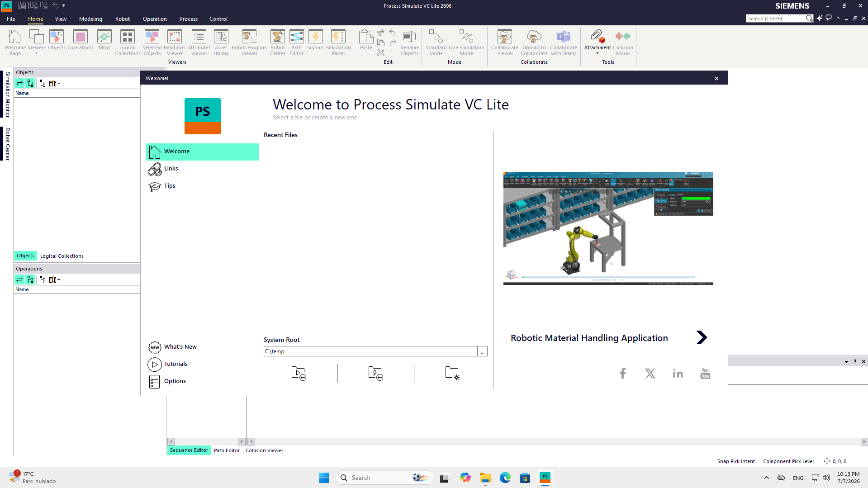Expand the Simulation Monitor side panel
The height and width of the screenshot is (488, 868).
(x=7, y=94)
